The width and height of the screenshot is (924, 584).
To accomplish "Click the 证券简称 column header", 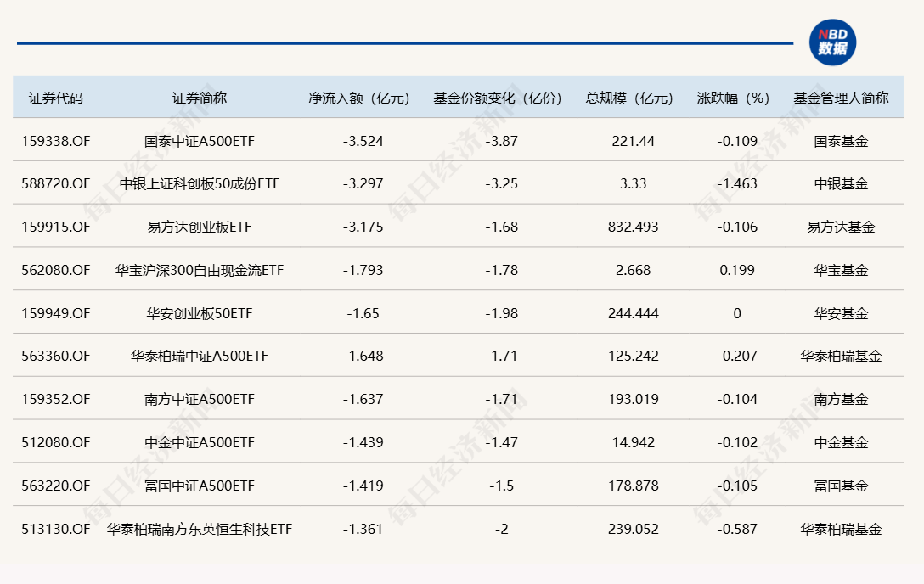I will 200,98.
